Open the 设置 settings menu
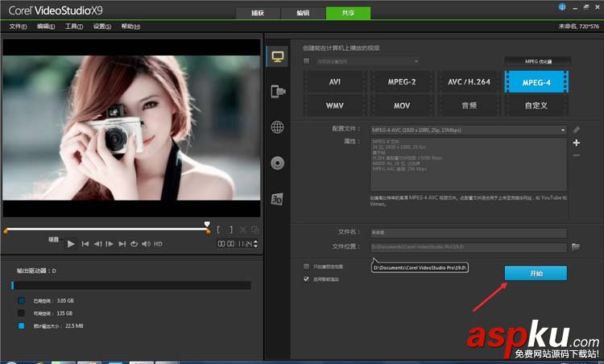604x364 pixels. tap(102, 27)
